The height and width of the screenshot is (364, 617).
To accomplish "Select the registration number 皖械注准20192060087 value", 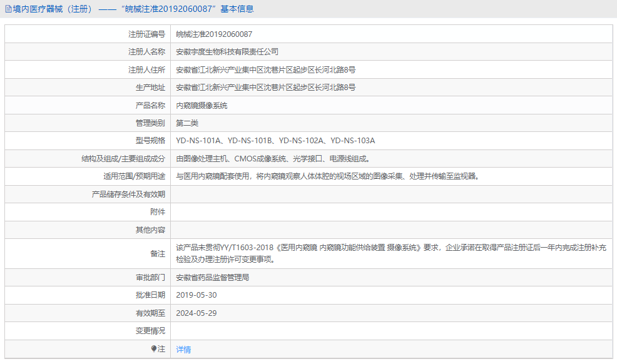I will coord(214,34).
